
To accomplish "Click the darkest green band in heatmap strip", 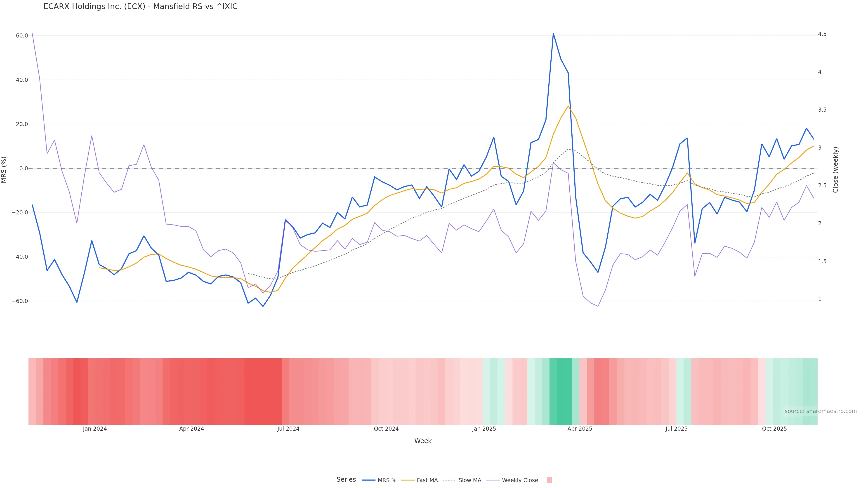I will (564, 391).
